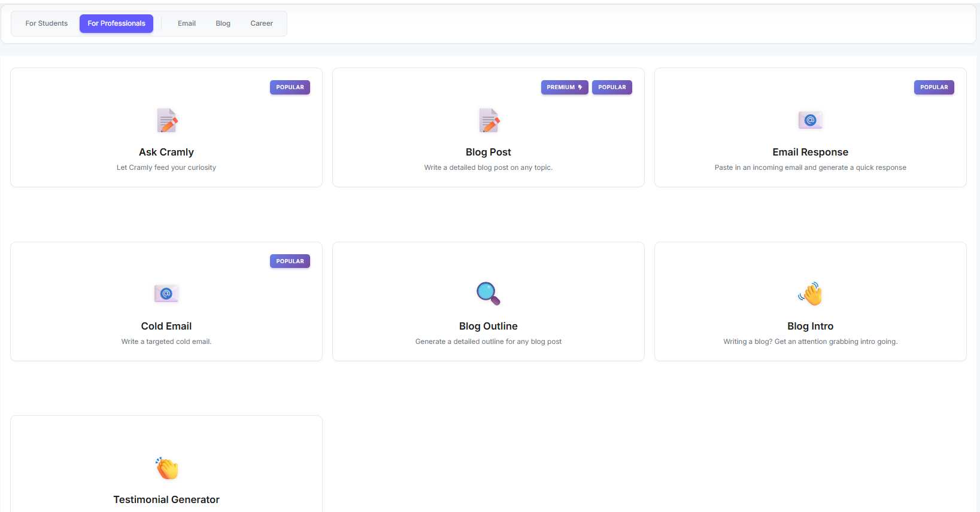Open the Blog Post tool title
This screenshot has height=512, width=980.
(489, 152)
